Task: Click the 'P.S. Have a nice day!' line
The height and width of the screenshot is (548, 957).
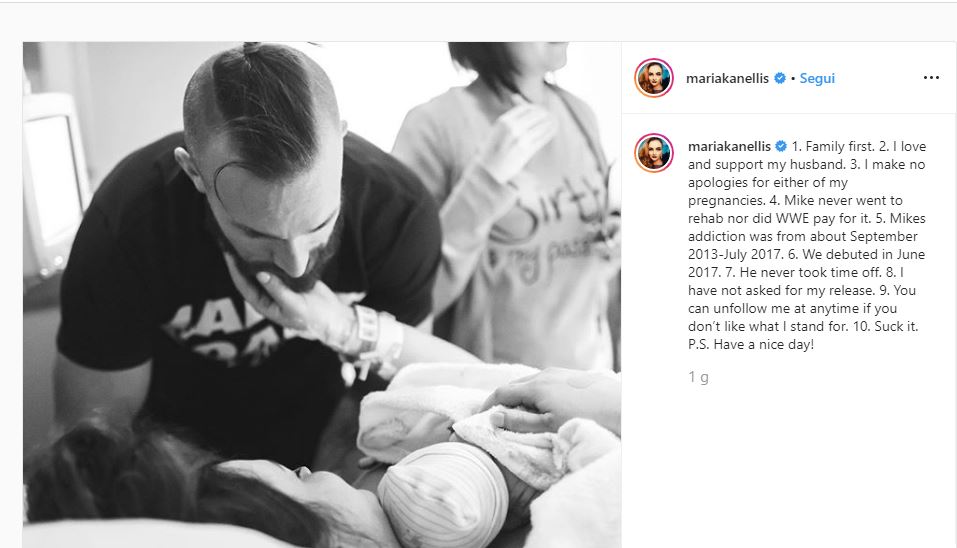Action: point(751,344)
